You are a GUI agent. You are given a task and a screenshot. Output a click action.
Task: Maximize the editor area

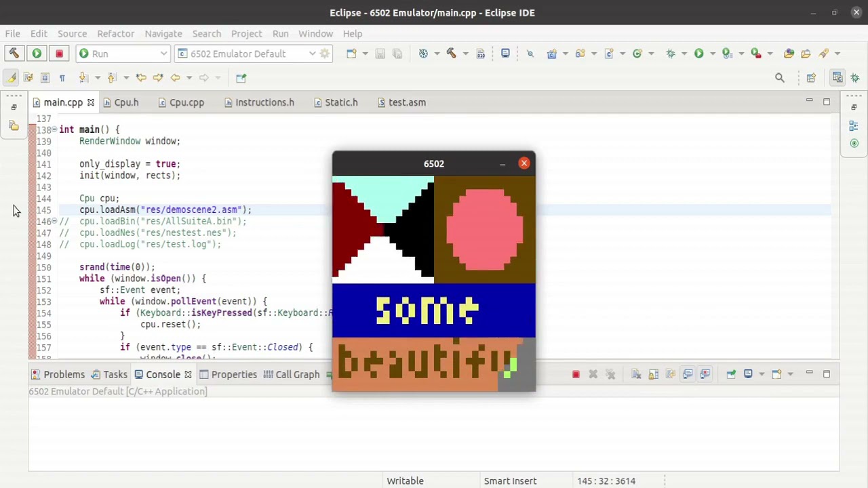826,102
